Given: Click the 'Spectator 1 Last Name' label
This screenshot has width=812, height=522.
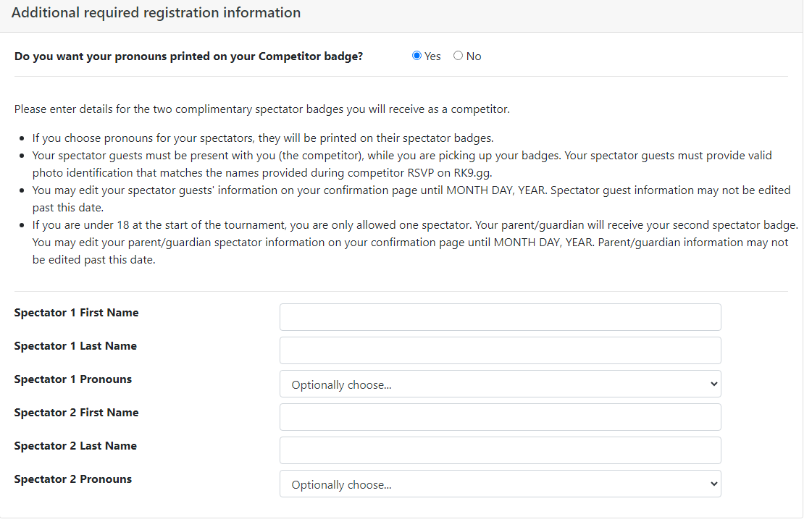Looking at the screenshot, I should pyautogui.click(x=75, y=346).
